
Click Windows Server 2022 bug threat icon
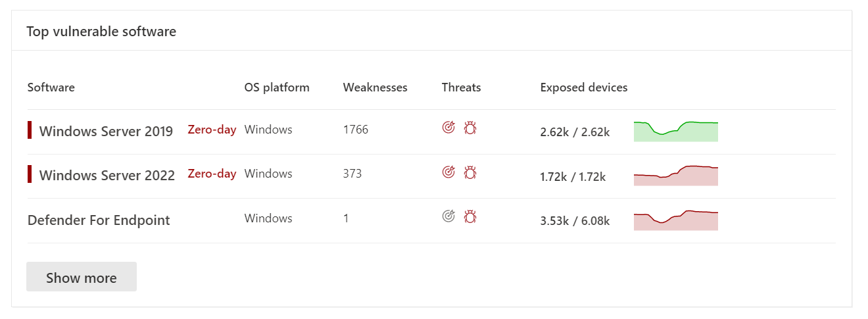(x=470, y=172)
